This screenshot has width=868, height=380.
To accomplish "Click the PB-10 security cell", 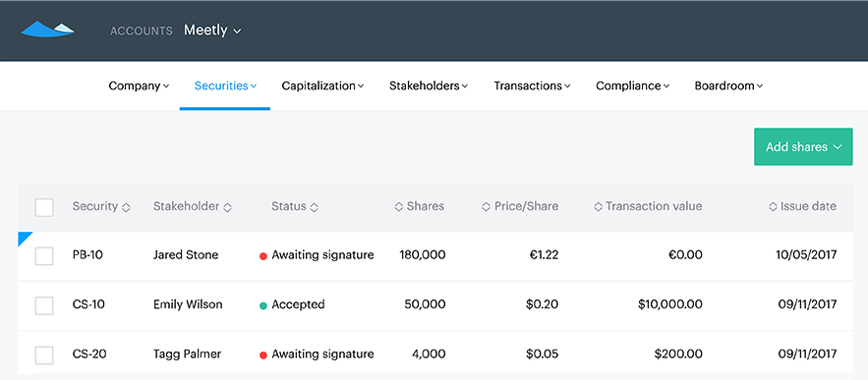I will (88, 255).
